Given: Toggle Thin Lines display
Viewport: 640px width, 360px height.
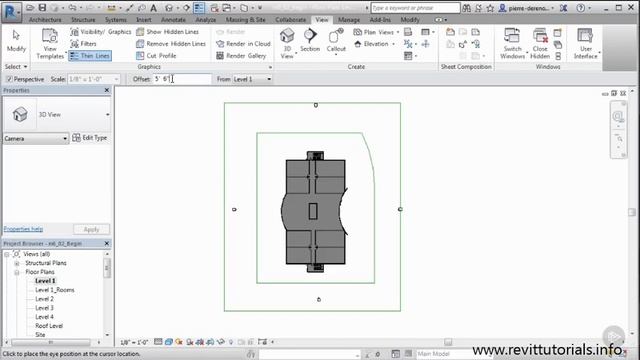Looking at the screenshot, I should tap(90, 56).
